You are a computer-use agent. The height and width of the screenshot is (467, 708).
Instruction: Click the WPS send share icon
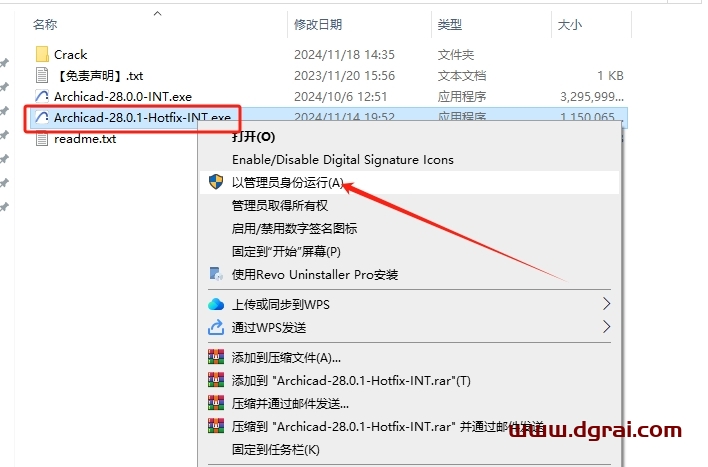pyautogui.click(x=216, y=327)
